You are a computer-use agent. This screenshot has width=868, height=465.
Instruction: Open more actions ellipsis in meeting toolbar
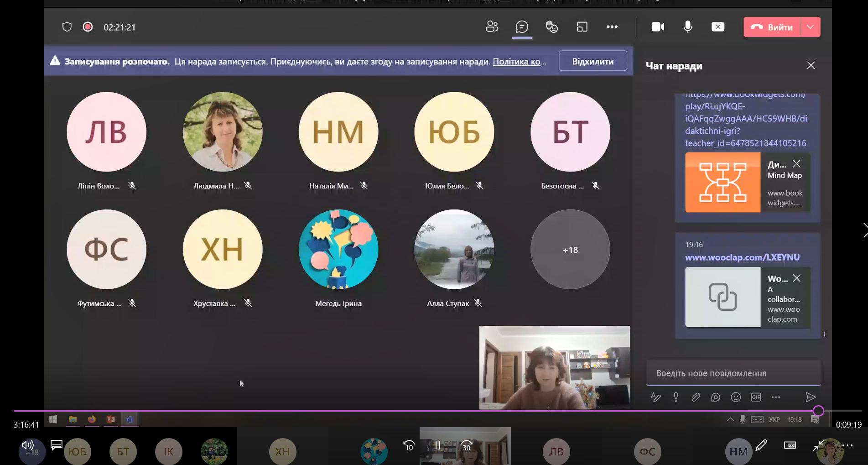tap(612, 27)
